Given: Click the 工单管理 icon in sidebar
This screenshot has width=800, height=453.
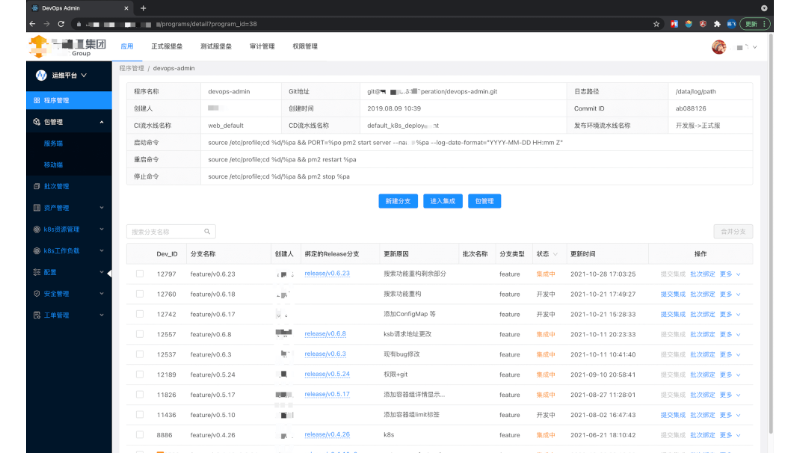Looking at the screenshot, I should (37, 315).
